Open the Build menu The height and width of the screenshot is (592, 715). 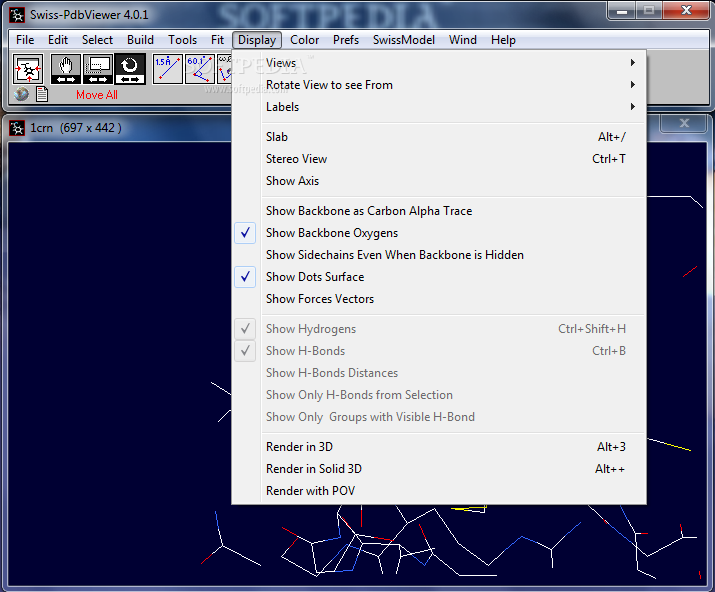click(x=140, y=40)
